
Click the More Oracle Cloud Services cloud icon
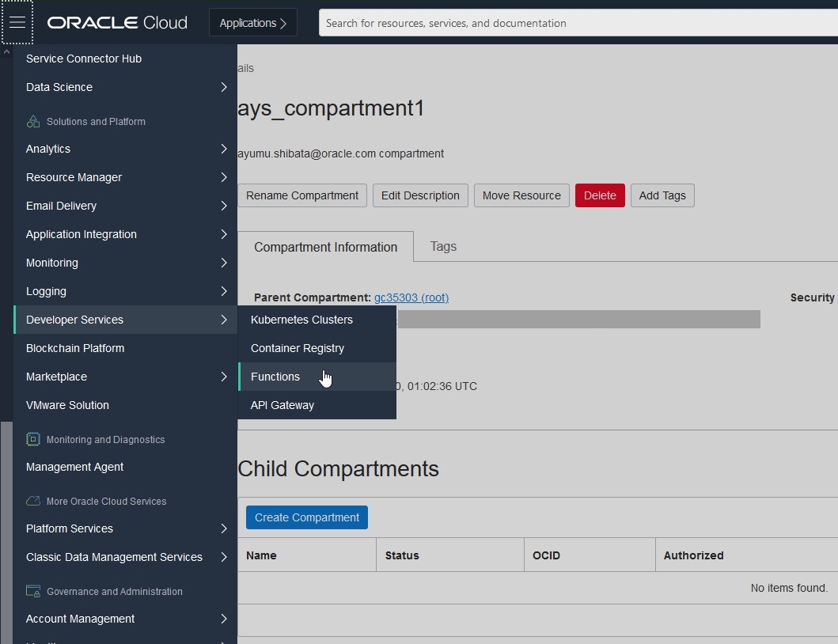click(x=33, y=502)
